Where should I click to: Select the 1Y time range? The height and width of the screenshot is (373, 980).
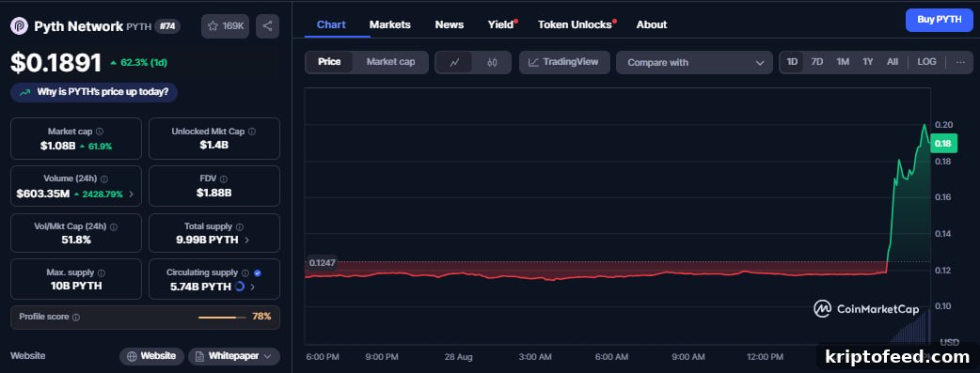pyautogui.click(x=867, y=62)
